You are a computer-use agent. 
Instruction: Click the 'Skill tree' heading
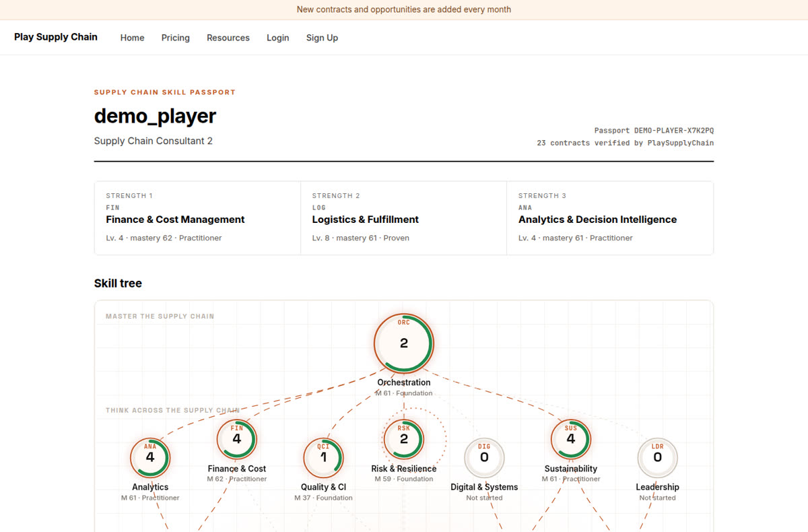(x=118, y=284)
